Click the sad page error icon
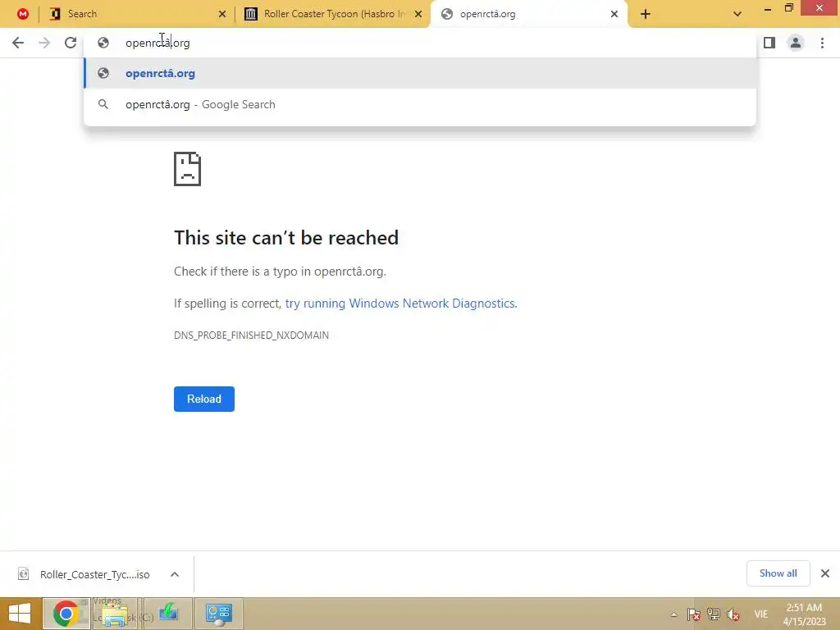The height and width of the screenshot is (630, 840). coord(187,169)
